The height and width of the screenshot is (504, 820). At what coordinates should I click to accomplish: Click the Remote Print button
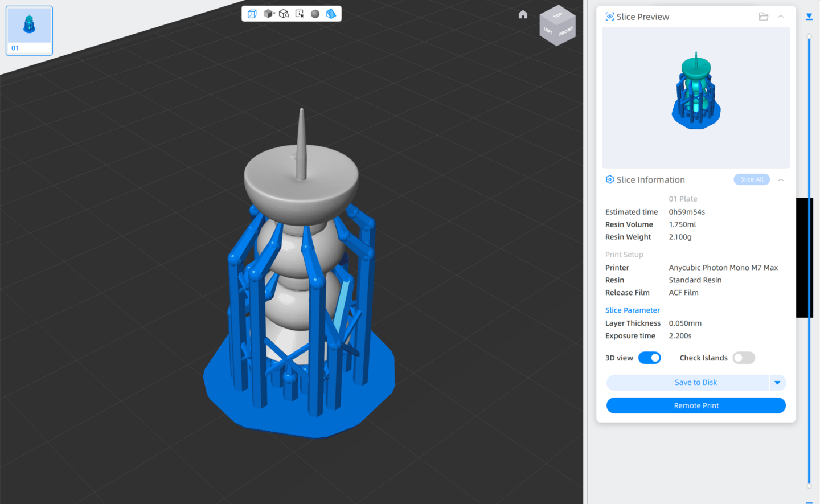696,405
